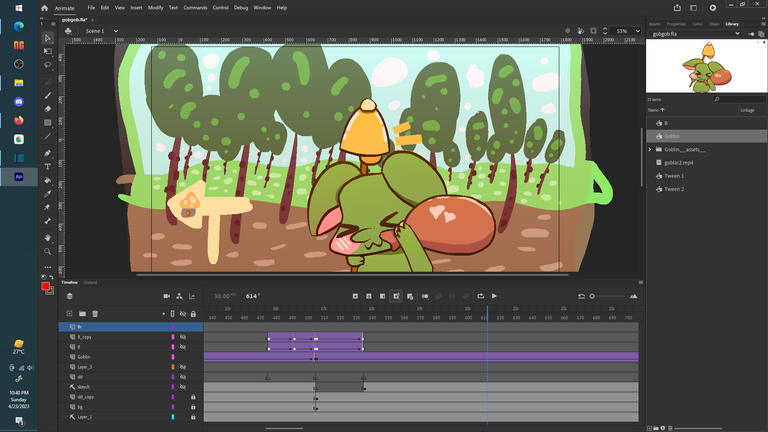The height and width of the screenshot is (432, 768).
Task: Switch to the Properties tab
Action: click(x=676, y=24)
